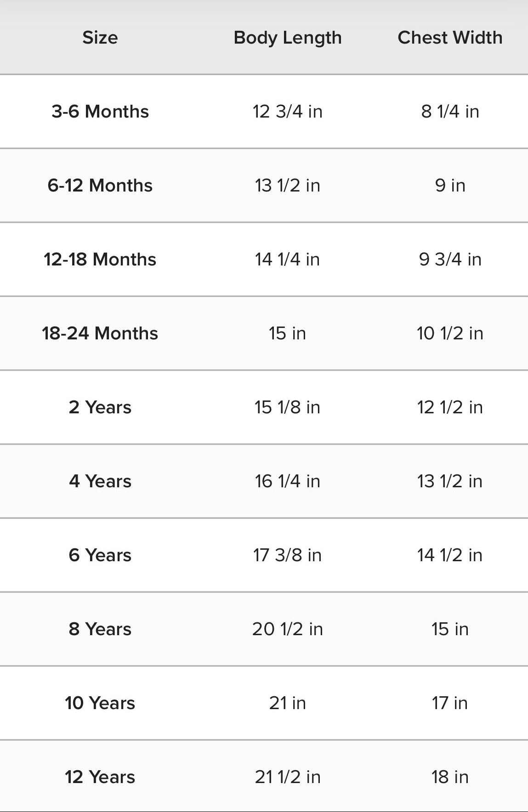
Task: Choose the 8 Years size label
Action: pos(100,629)
